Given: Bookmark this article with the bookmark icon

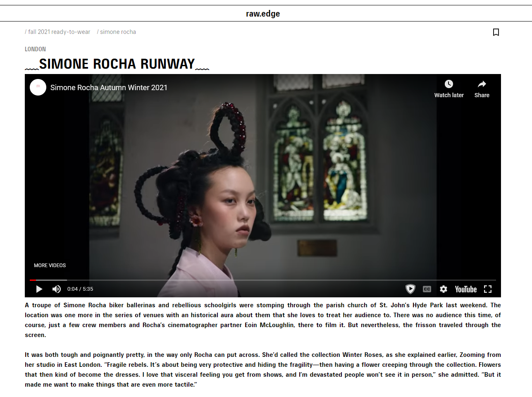Looking at the screenshot, I should coord(496,32).
